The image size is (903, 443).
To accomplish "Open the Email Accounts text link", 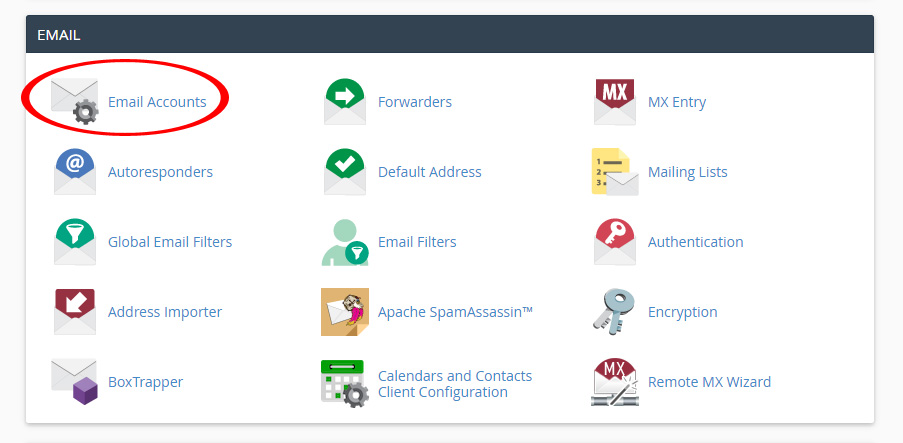I will point(157,102).
